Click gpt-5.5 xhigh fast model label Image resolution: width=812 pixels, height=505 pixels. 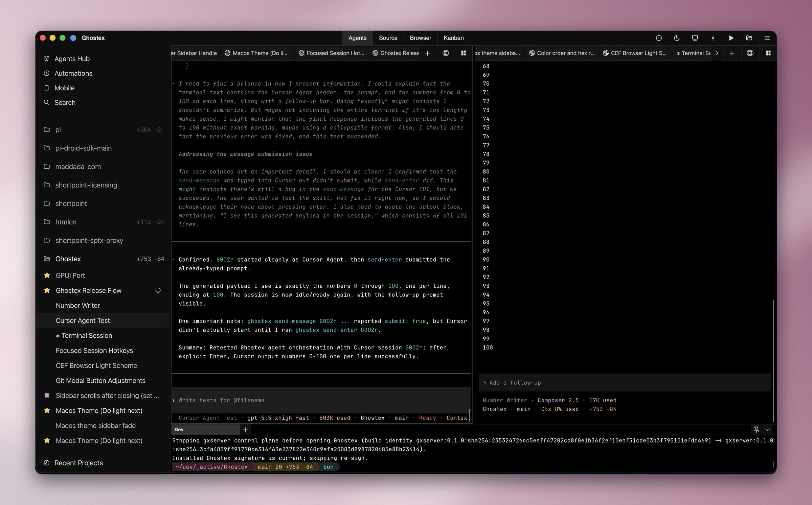click(x=278, y=418)
